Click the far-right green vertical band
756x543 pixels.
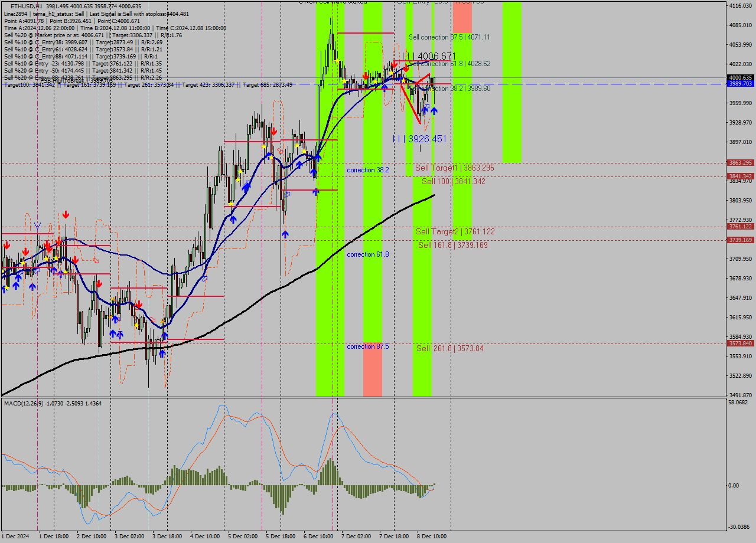click(511, 81)
